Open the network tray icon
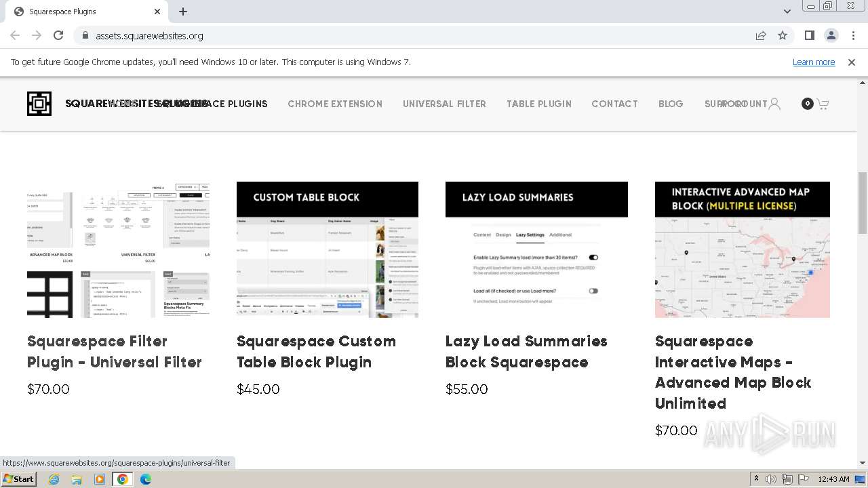Screen dimensions: 868x488 click(787, 479)
